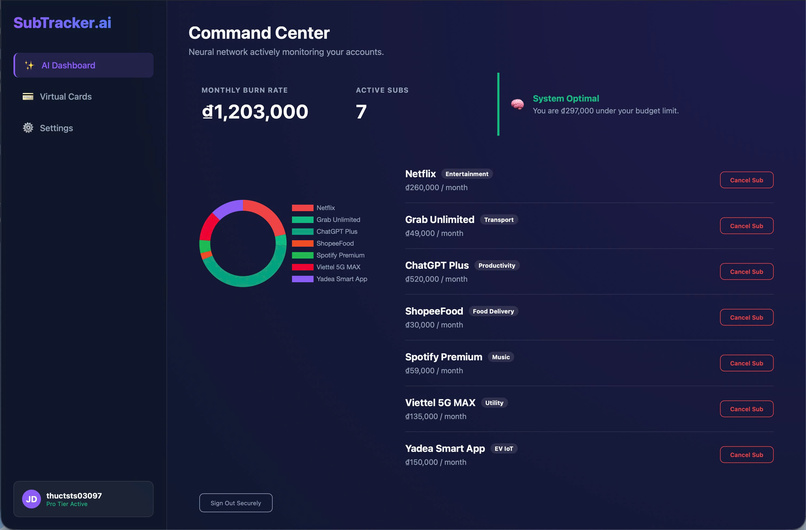
Task: Cancel the Spotify Premium subscription
Action: click(746, 363)
